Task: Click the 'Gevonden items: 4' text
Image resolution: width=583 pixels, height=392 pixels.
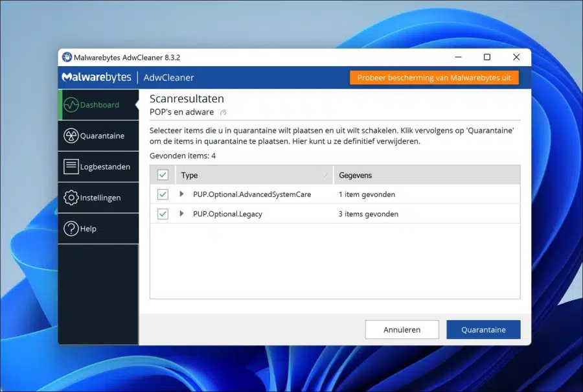Action: [x=183, y=156]
